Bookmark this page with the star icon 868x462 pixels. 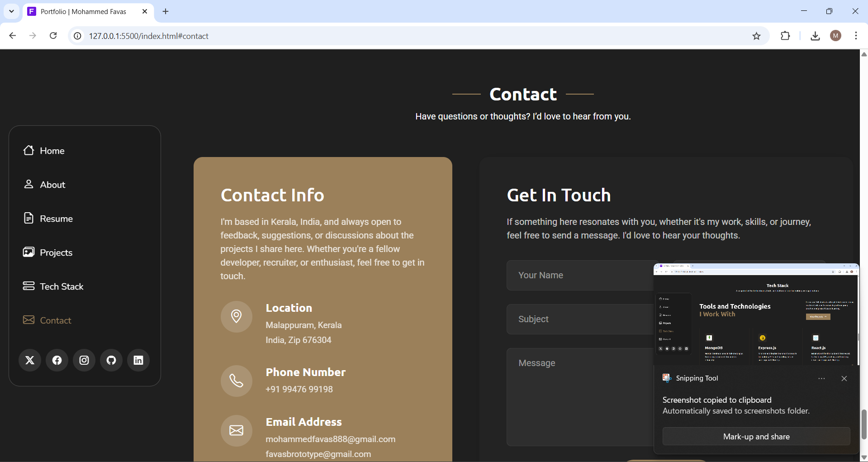click(x=756, y=36)
